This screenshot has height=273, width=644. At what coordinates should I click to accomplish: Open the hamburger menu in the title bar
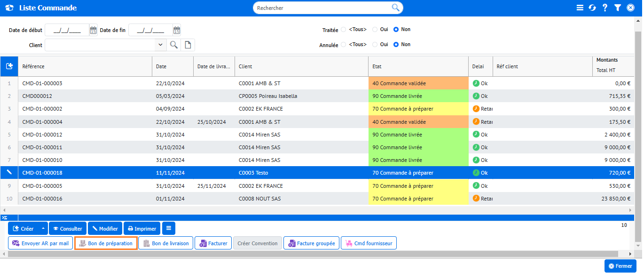click(x=580, y=8)
